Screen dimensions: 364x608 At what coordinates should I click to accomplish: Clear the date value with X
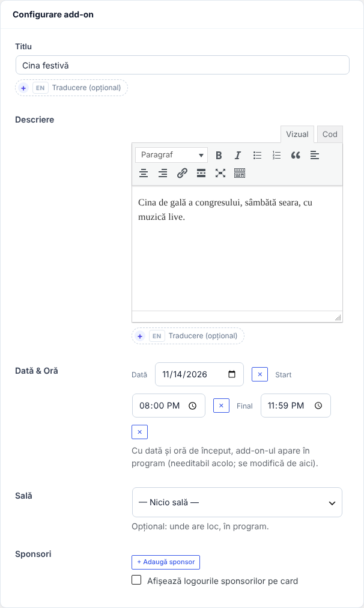[x=259, y=374]
